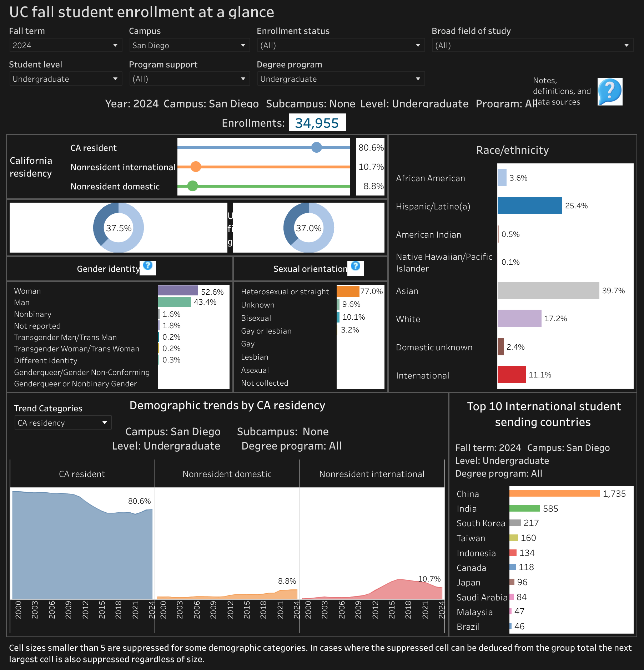Viewport: 644px width, 670px height.
Task: Click the blue CA resident slider dot
Action: click(x=316, y=147)
